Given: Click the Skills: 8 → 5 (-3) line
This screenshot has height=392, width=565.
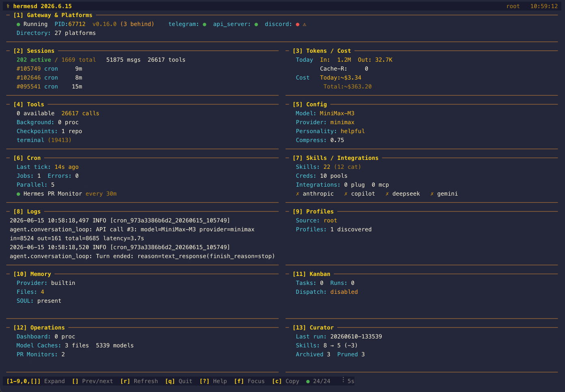Looking at the screenshot, I should point(327,345).
